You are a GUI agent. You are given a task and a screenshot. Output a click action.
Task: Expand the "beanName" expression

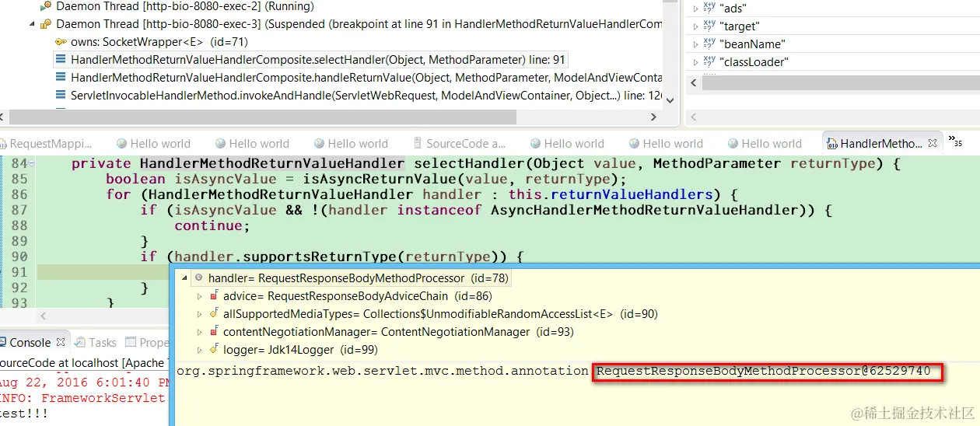coord(695,44)
